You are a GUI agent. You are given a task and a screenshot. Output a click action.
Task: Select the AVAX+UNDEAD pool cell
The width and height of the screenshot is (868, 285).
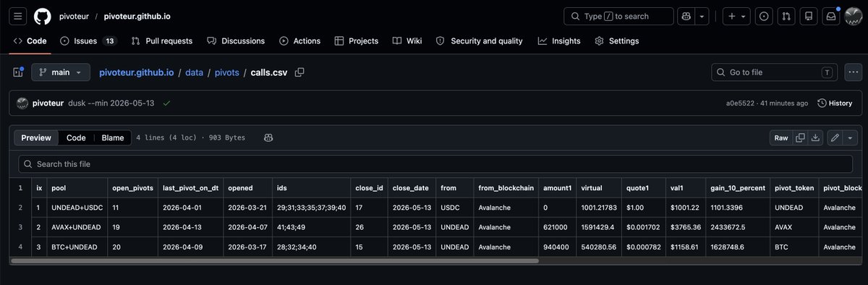point(77,227)
